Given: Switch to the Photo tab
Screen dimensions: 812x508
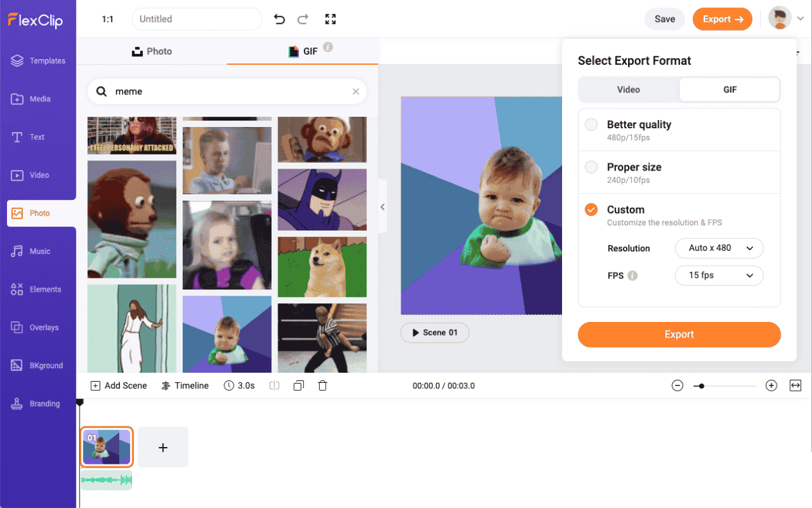Looking at the screenshot, I should pos(152,51).
